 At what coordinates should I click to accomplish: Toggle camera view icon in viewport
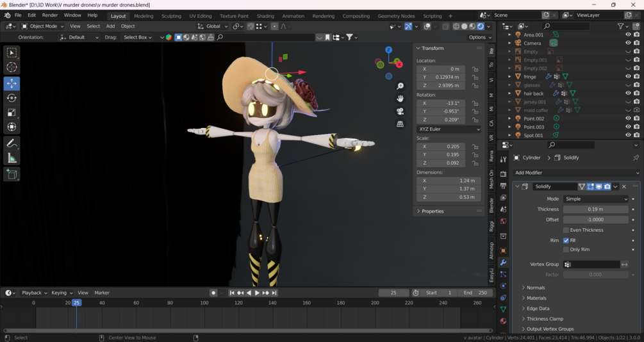(x=400, y=111)
